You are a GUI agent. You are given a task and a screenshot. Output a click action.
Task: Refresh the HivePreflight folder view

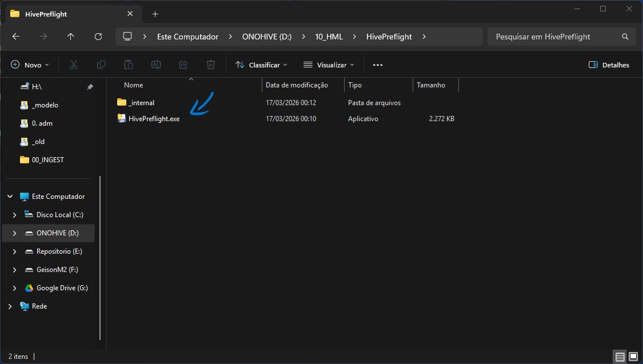pos(98,37)
